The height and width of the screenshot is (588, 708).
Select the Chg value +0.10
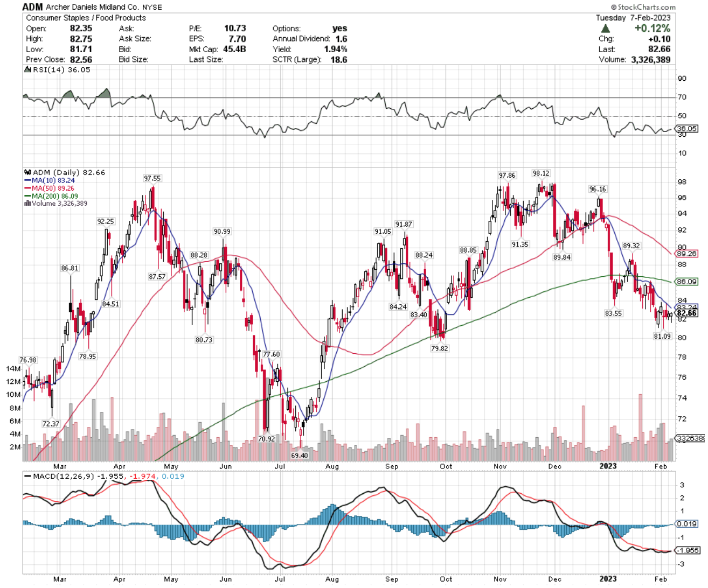pos(660,39)
